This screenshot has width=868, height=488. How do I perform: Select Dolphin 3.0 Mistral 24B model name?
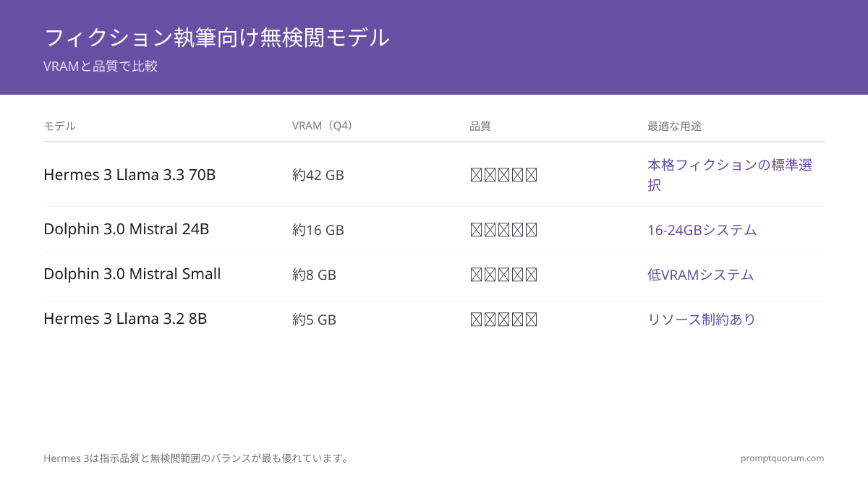pyautogui.click(x=127, y=229)
